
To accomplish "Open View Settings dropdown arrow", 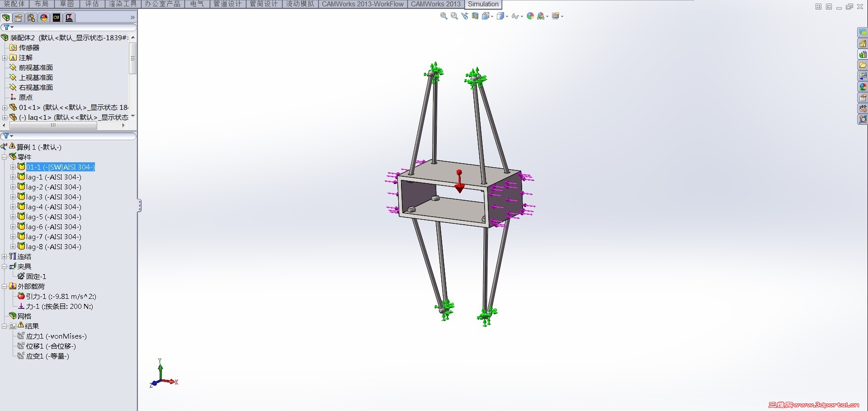I will pos(562,17).
